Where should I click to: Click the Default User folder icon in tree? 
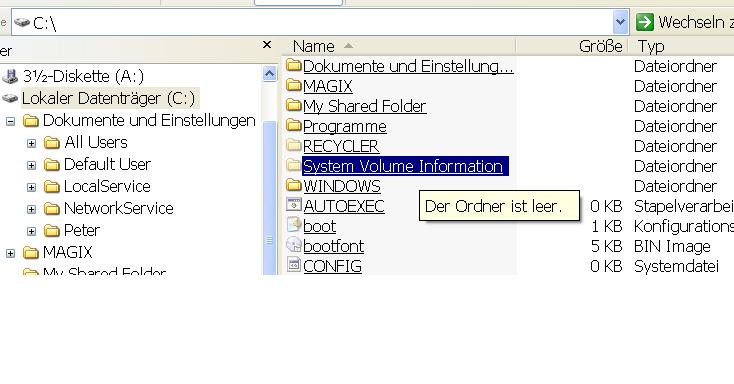coord(51,164)
